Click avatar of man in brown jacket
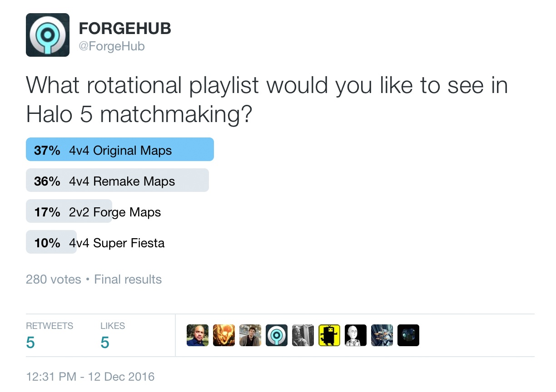The width and height of the screenshot is (556, 392). [250, 335]
